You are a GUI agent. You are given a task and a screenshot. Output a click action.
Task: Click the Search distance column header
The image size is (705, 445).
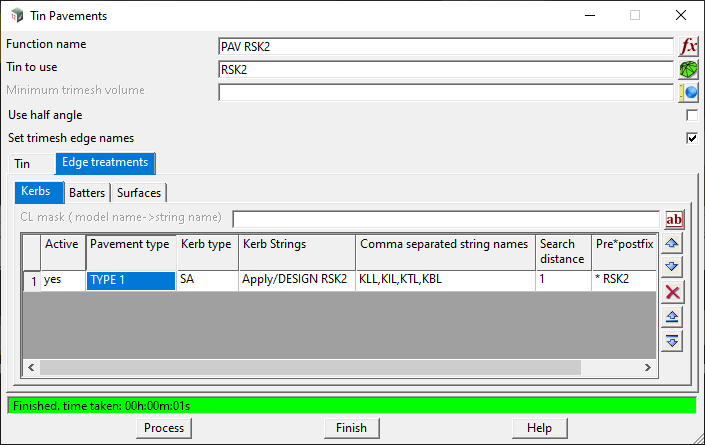(563, 252)
